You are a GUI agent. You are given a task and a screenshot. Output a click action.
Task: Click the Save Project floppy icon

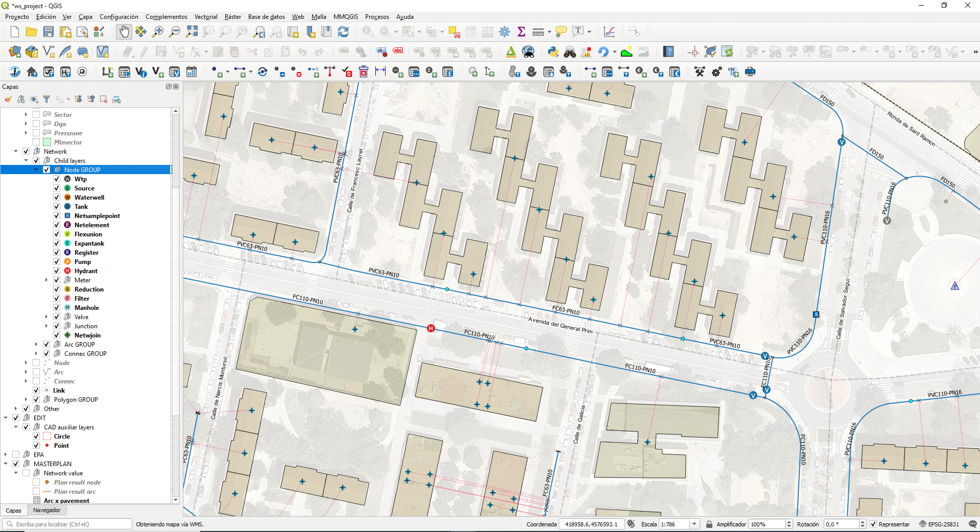point(49,32)
